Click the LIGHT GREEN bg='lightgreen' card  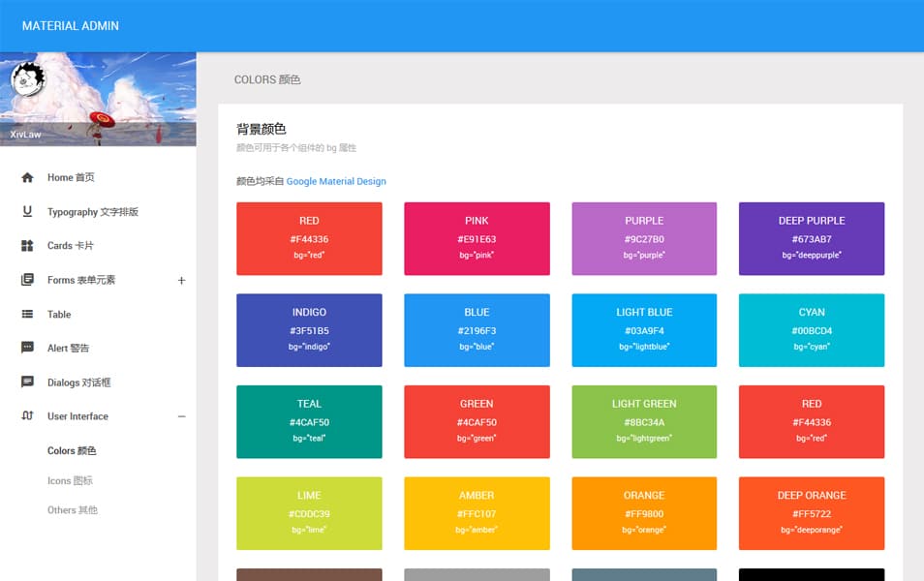pyautogui.click(x=644, y=421)
